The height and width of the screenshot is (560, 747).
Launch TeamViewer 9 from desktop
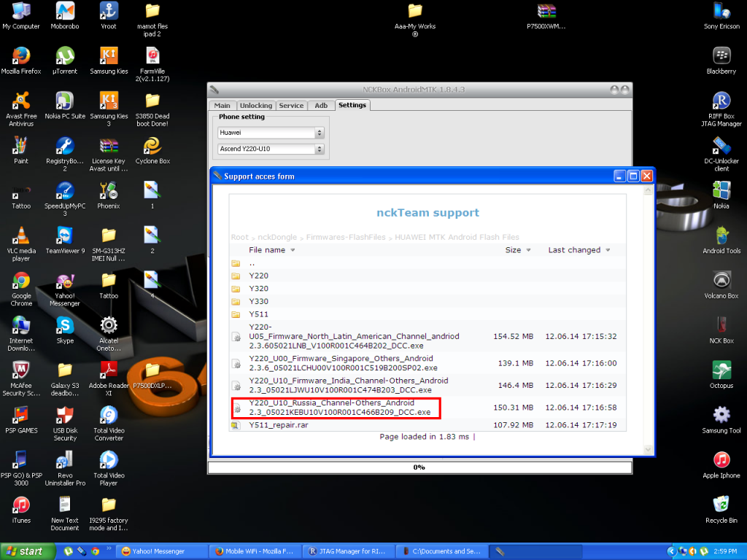[65, 236]
